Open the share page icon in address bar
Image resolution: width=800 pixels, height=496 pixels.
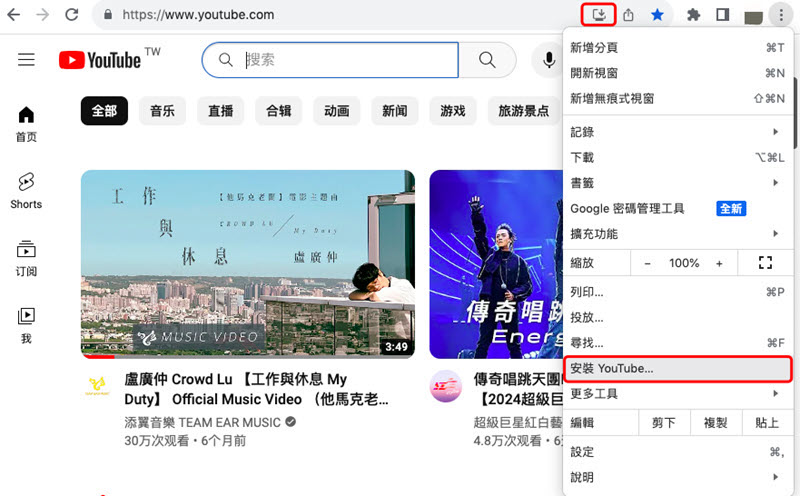coord(629,14)
